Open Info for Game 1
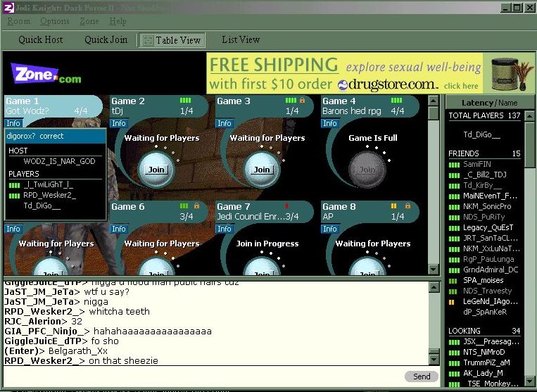 coord(13,123)
